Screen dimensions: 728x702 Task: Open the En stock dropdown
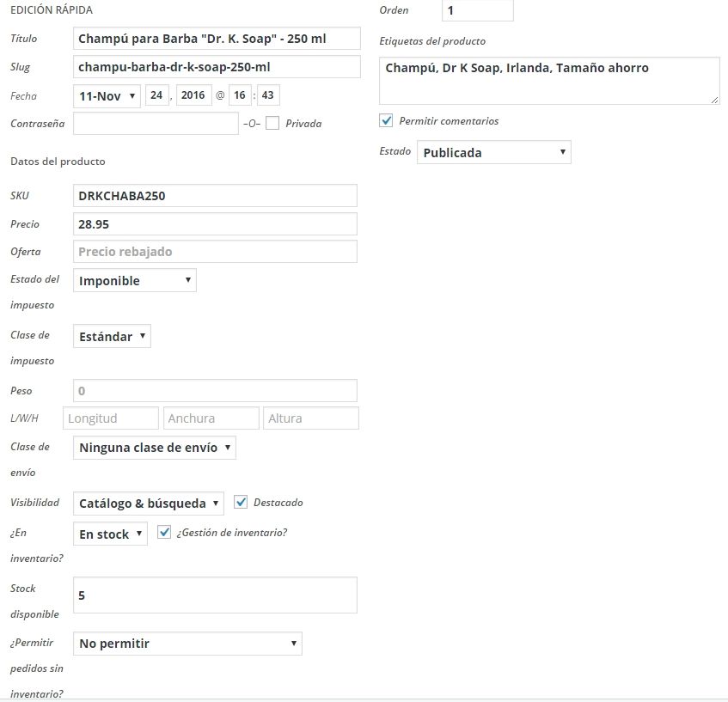[110, 534]
